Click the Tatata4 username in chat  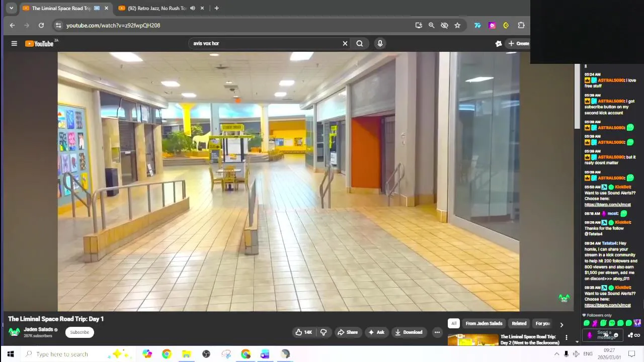pyautogui.click(x=610, y=243)
